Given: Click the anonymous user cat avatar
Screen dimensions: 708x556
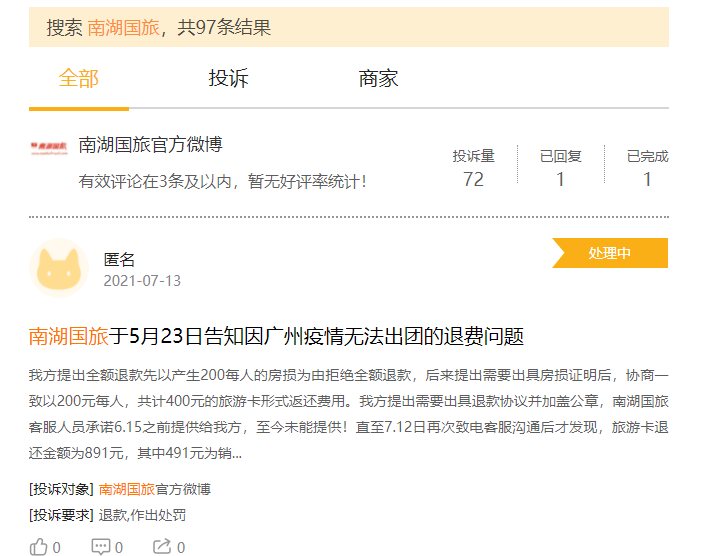Looking at the screenshot, I should (59, 268).
